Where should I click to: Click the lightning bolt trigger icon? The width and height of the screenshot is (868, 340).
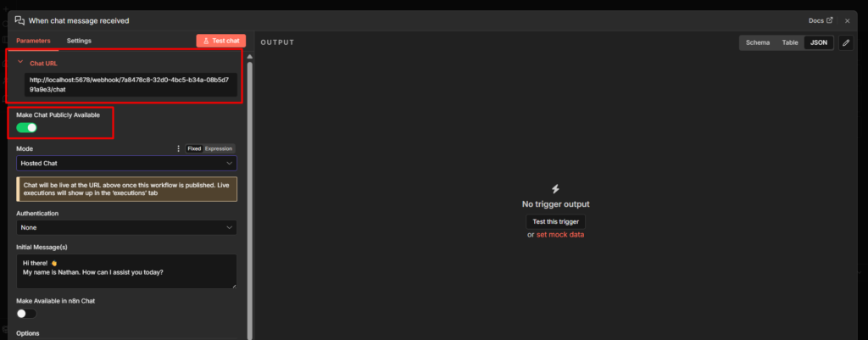(556, 189)
